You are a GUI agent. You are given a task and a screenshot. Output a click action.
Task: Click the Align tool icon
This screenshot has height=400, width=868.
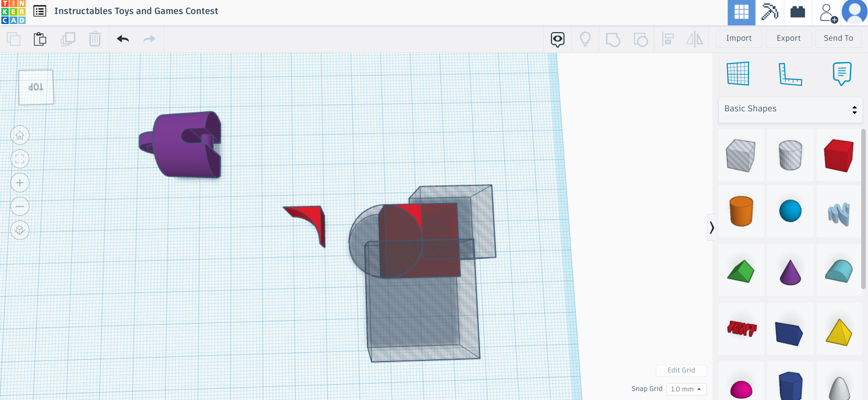(x=668, y=39)
